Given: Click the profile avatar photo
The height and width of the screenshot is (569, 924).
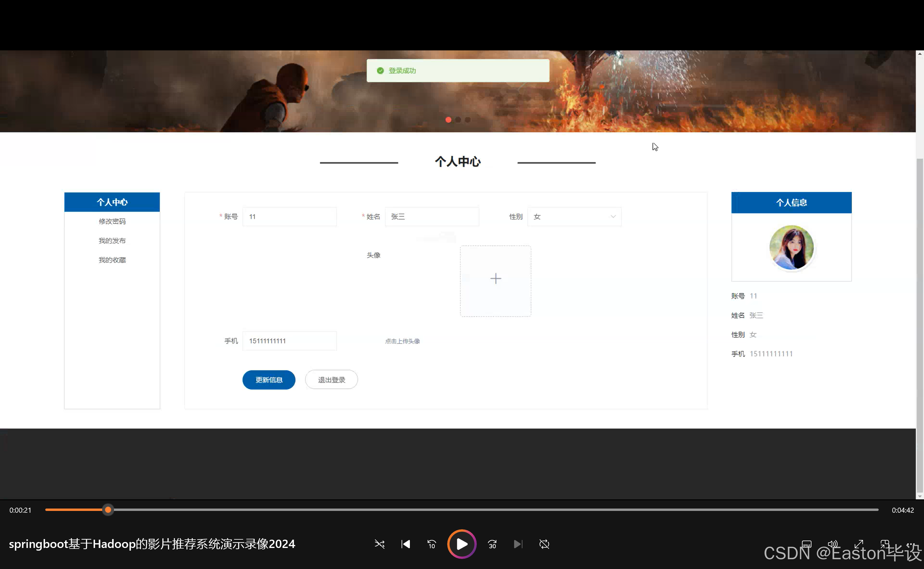Looking at the screenshot, I should [x=791, y=247].
